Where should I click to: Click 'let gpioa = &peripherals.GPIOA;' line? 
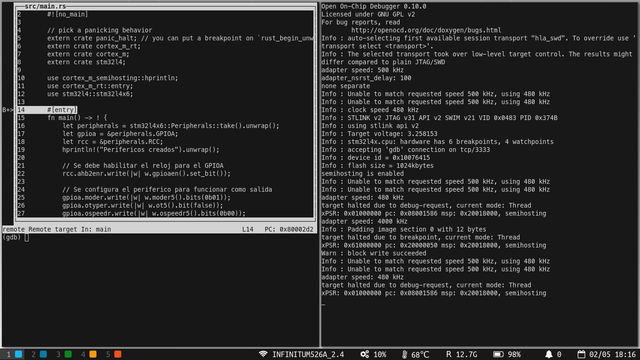120,134
